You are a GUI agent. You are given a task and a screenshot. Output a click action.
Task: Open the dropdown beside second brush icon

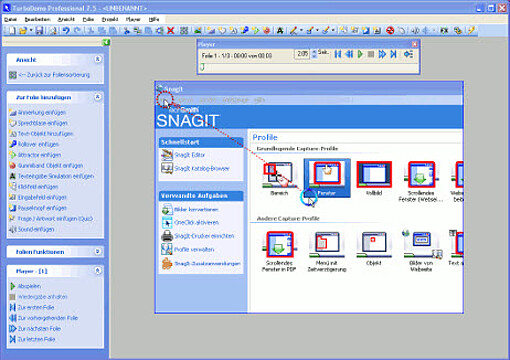(317, 31)
